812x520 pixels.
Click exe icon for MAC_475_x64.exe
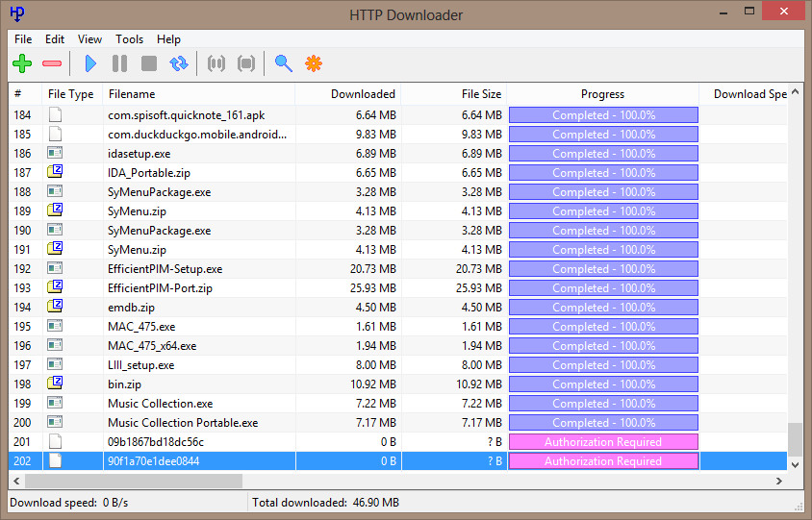55,345
